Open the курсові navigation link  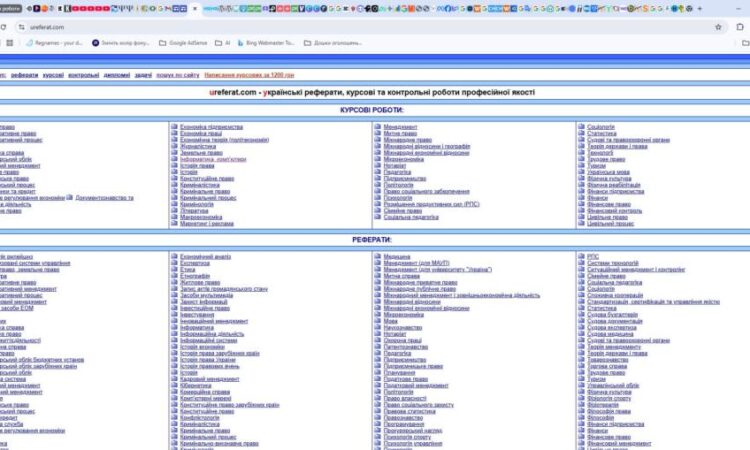click(54, 75)
